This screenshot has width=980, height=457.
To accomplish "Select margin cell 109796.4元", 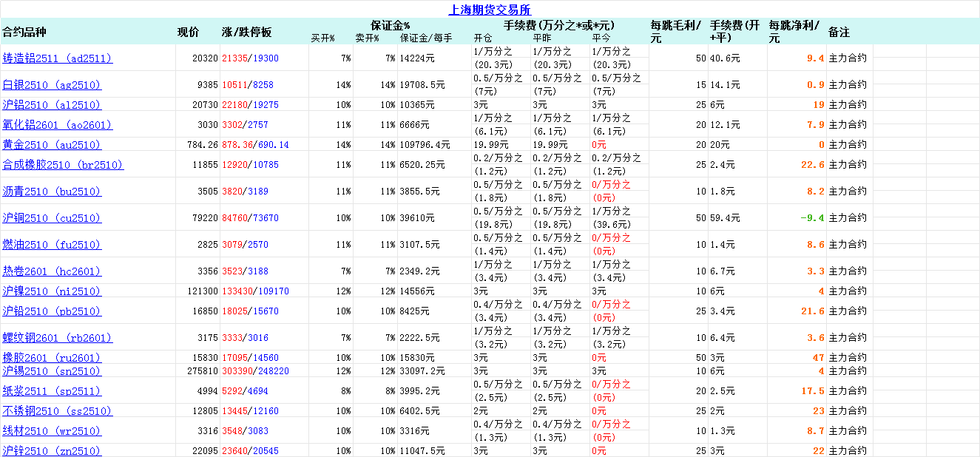I will click(x=425, y=145).
